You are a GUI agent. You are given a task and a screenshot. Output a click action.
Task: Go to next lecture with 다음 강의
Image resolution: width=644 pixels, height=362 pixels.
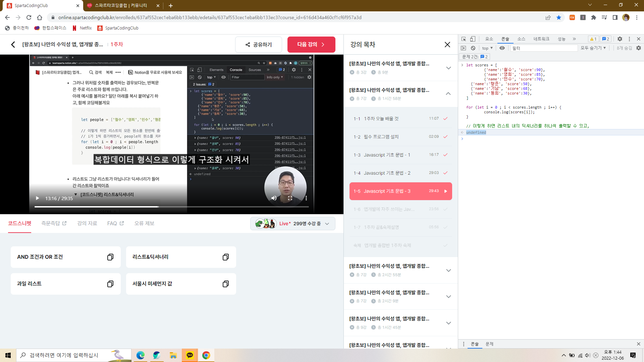(311, 45)
